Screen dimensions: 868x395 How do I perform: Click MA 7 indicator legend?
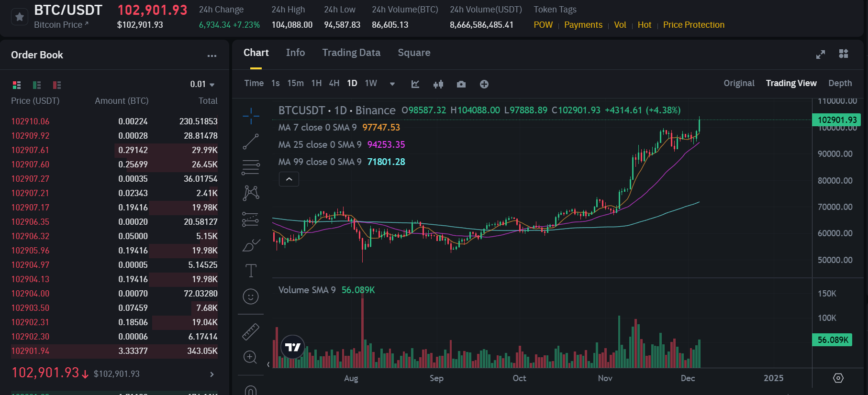[339, 128]
